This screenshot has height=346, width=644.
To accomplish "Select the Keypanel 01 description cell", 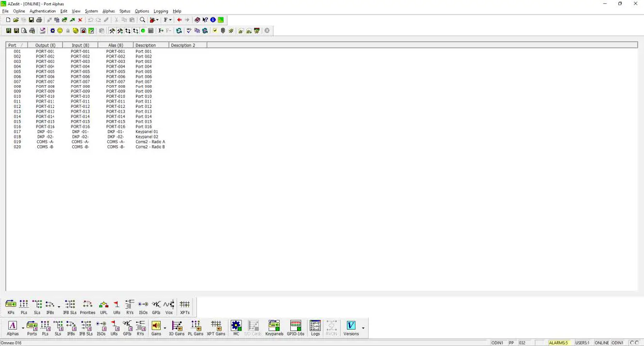I will click(147, 132).
